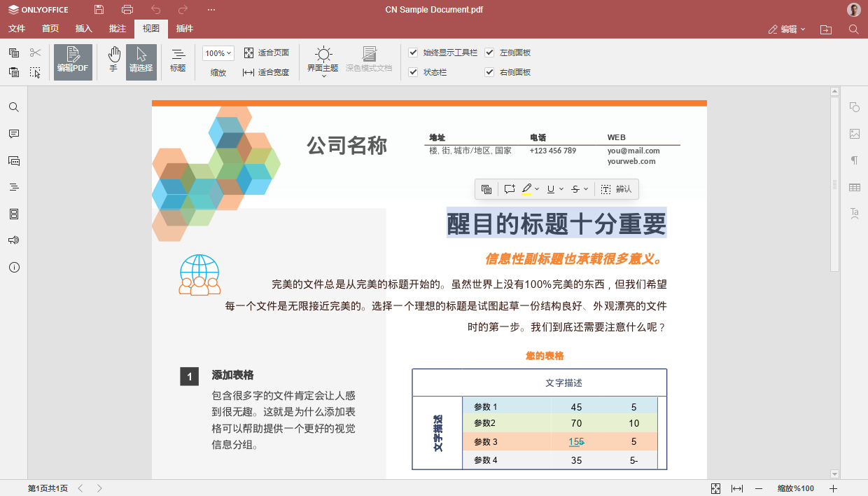Click the fit-to-page icon in the status bar

[x=715, y=488]
